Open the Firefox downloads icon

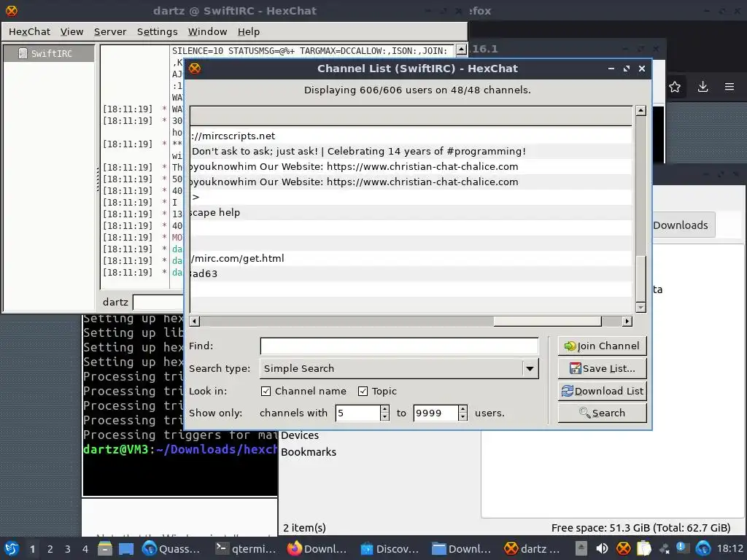click(x=703, y=87)
